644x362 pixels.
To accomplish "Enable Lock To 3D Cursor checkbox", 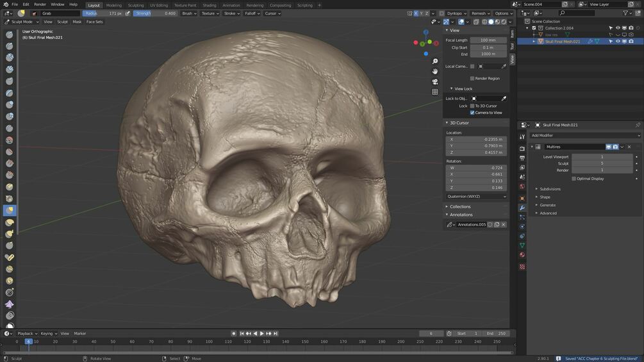I will tap(472, 106).
